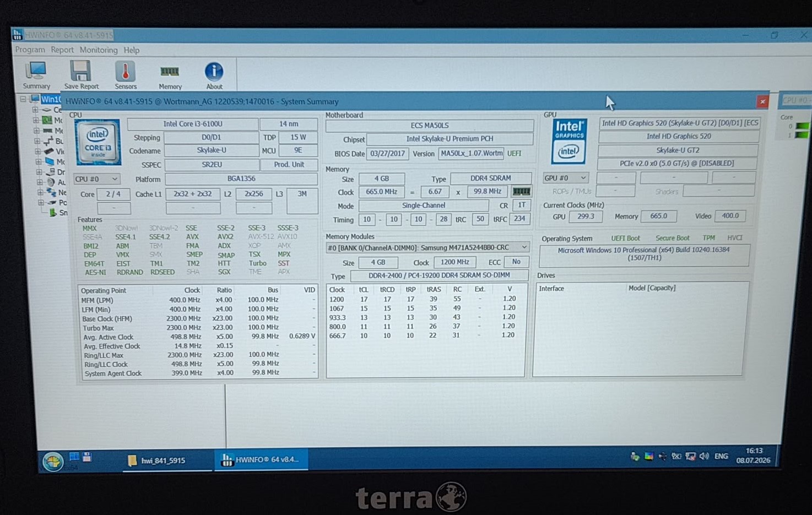Image resolution: width=812 pixels, height=515 pixels.
Task: Click the HWiNFO app icon in main title bar
Action: point(18,35)
